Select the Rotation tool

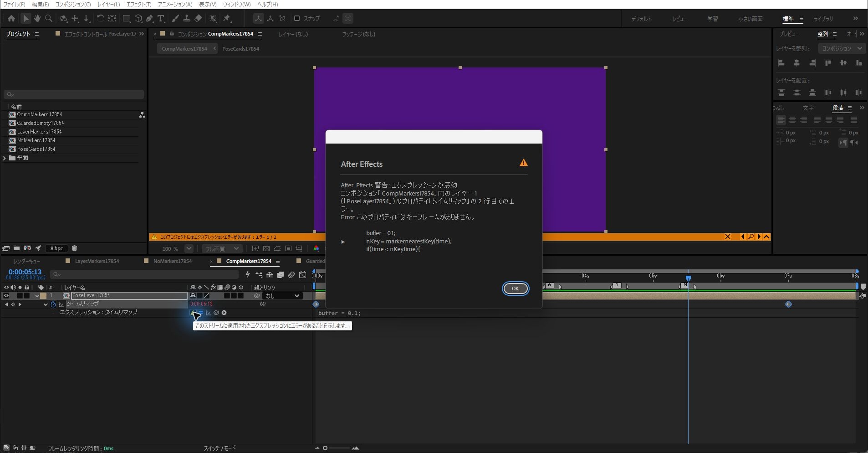click(x=100, y=19)
